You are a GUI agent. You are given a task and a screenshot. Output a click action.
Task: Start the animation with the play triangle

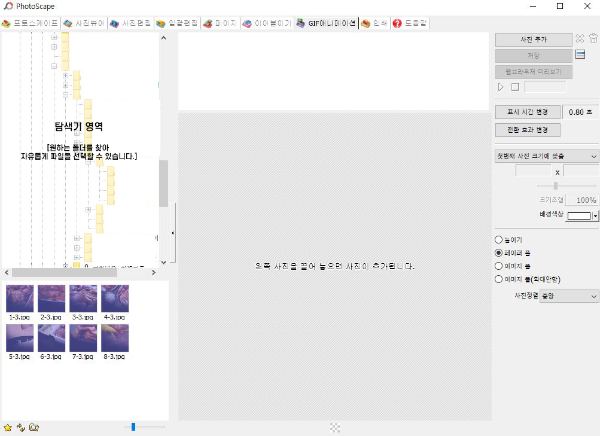point(501,87)
